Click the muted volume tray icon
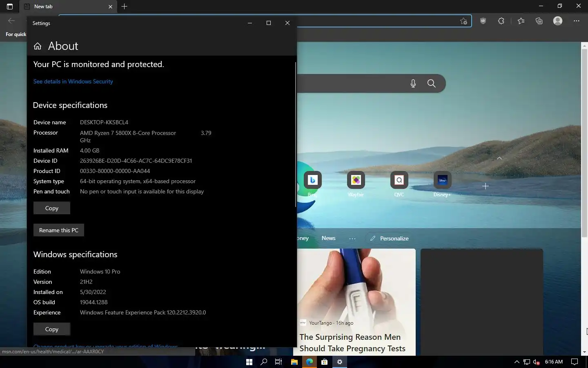 pos(537,362)
